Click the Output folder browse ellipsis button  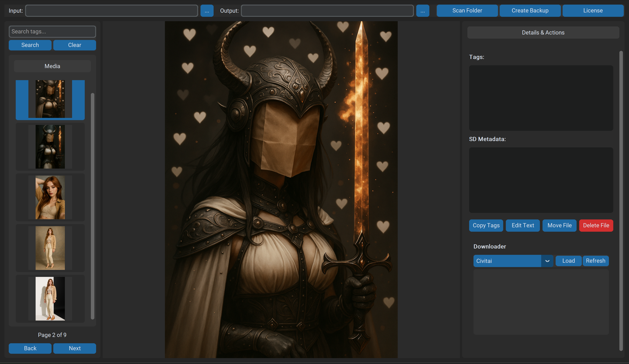click(422, 11)
